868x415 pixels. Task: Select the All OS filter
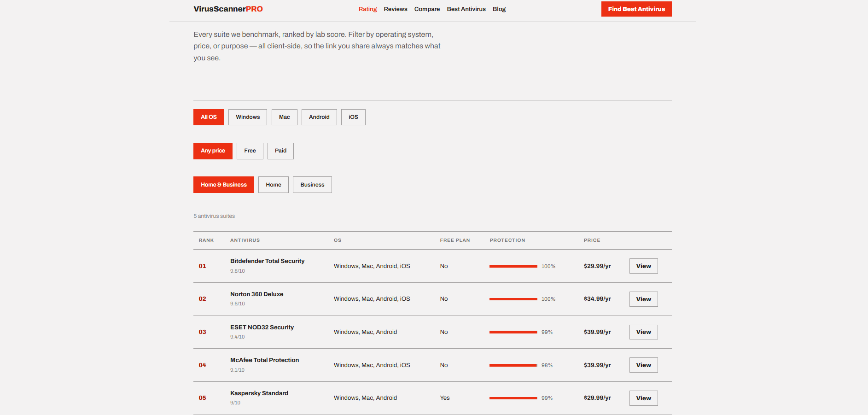209,117
